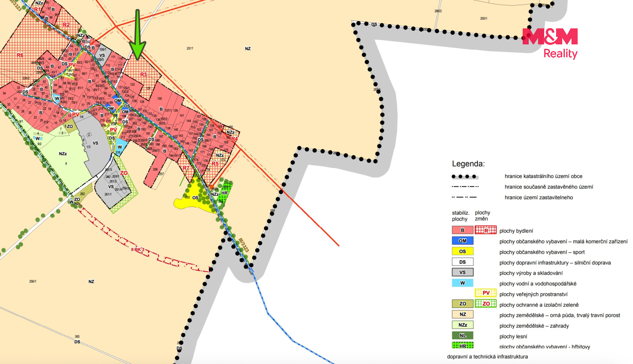Select 'hranice současně zastavěného území' text

pos(548,187)
